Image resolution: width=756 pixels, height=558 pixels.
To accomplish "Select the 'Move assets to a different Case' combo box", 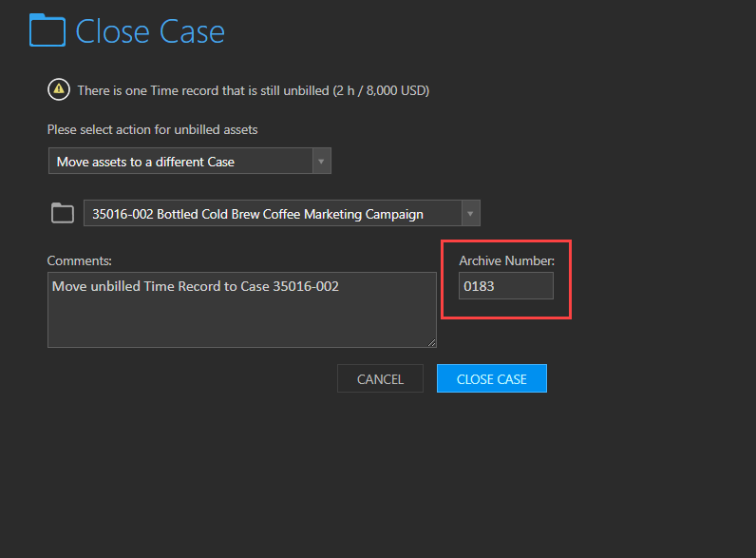I will 190,162.
